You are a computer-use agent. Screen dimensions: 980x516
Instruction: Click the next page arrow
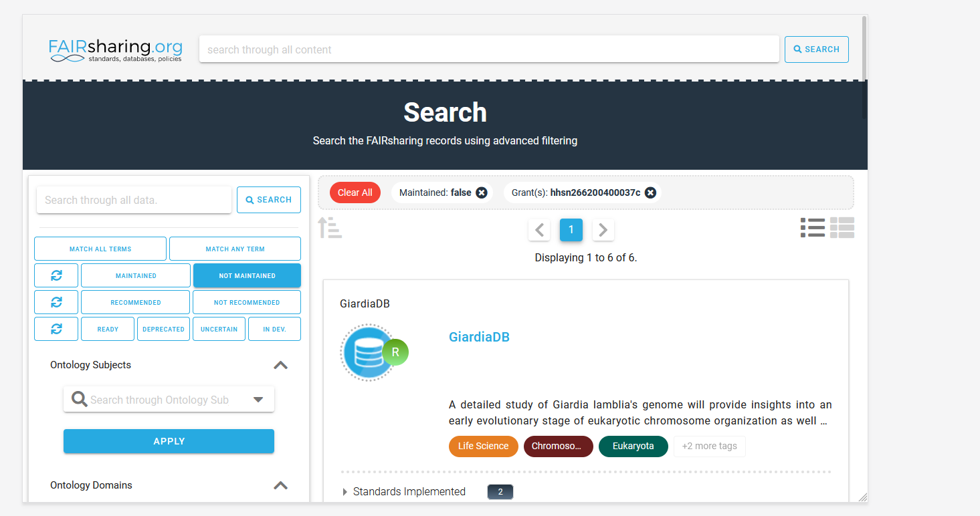(603, 229)
